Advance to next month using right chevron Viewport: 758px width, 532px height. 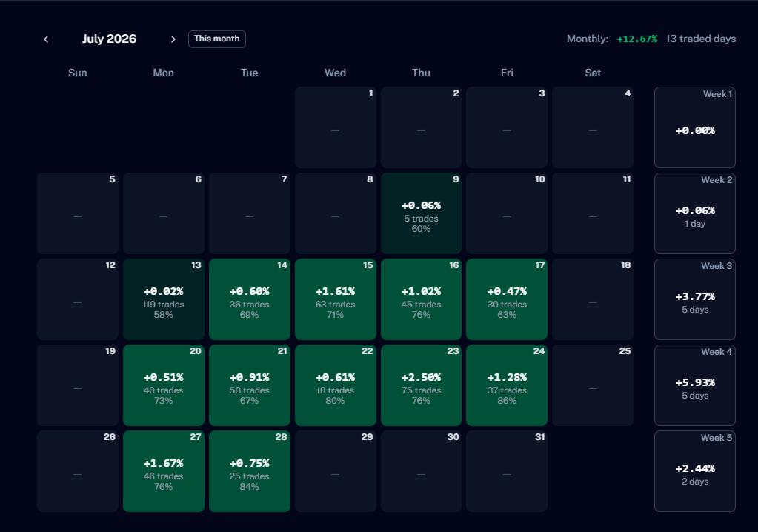click(173, 39)
